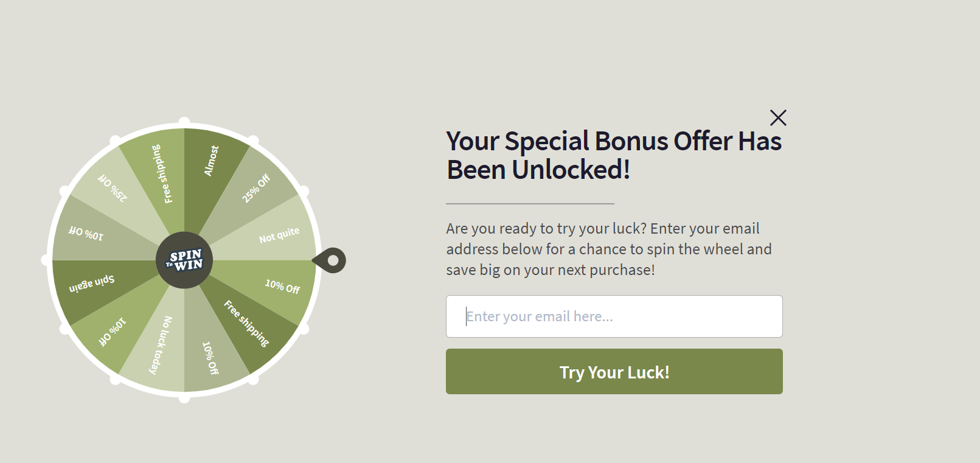The width and height of the screenshot is (980, 463).
Task: Click the Spin to Win wheel hub
Action: point(184,260)
